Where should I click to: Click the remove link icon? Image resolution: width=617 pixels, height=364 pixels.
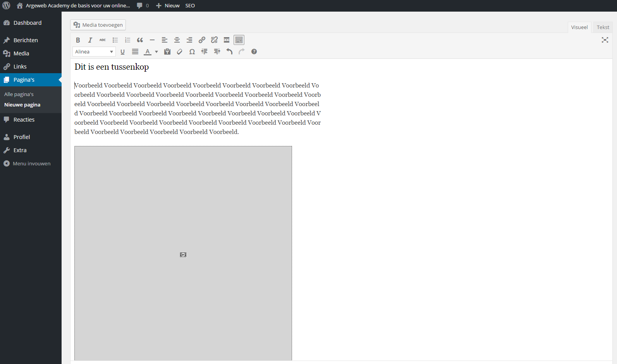pyautogui.click(x=214, y=40)
